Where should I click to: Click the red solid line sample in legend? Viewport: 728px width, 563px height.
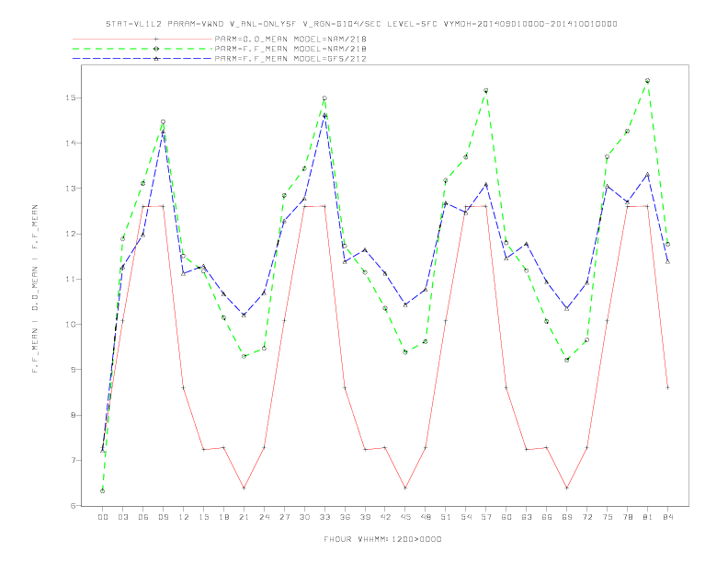[x=142, y=39]
